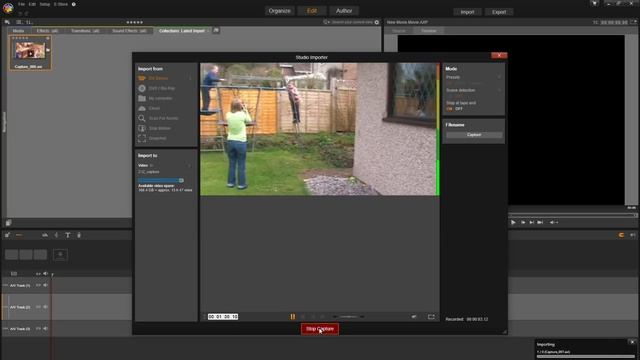Open the help question mark icon
The image size is (640, 360).
coord(73,4)
